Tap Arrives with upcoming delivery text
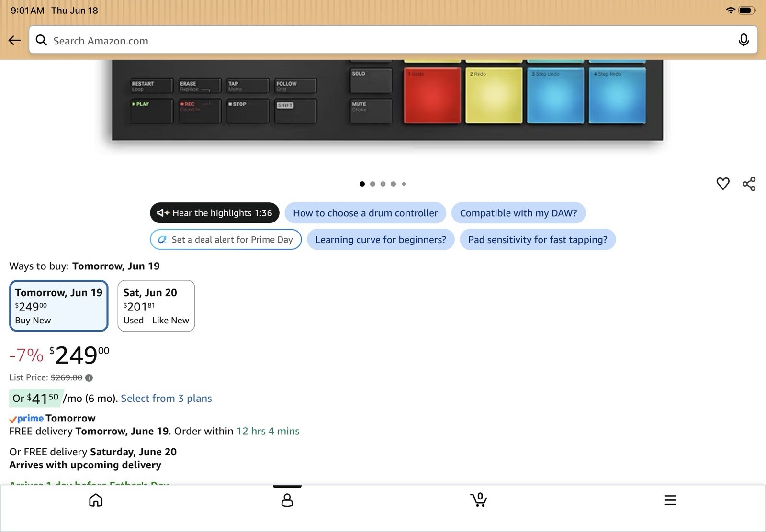This screenshot has height=532, width=766. tap(85, 465)
